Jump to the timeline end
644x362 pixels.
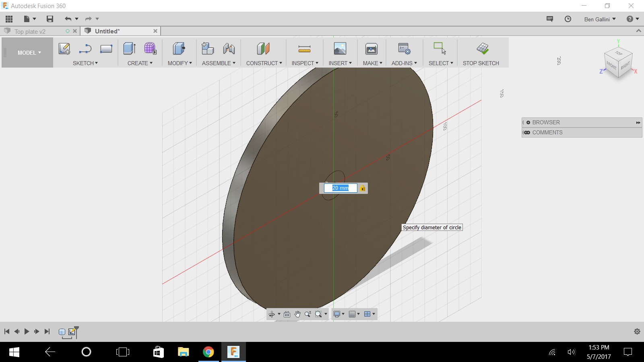coord(47,331)
